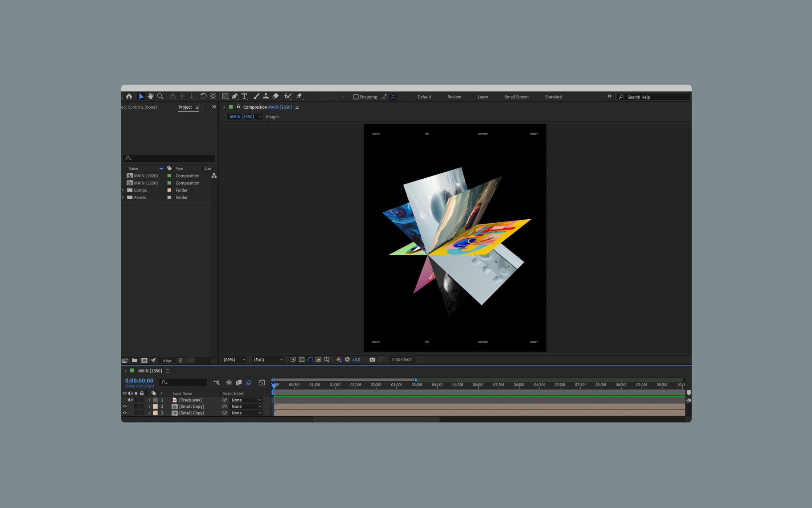
Task: Select the Clone Stamp tool
Action: (266, 96)
